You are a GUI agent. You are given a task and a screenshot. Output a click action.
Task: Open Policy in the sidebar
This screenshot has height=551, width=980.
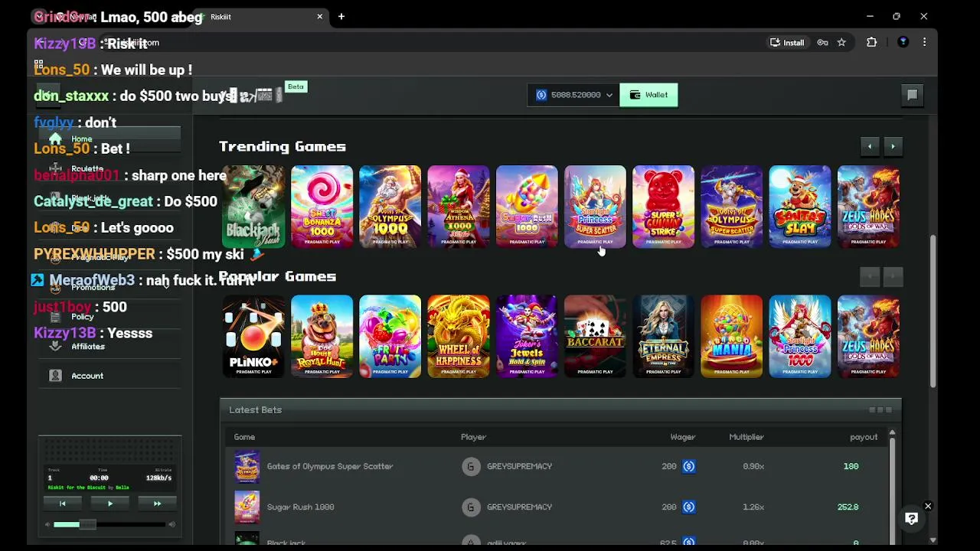(109, 317)
